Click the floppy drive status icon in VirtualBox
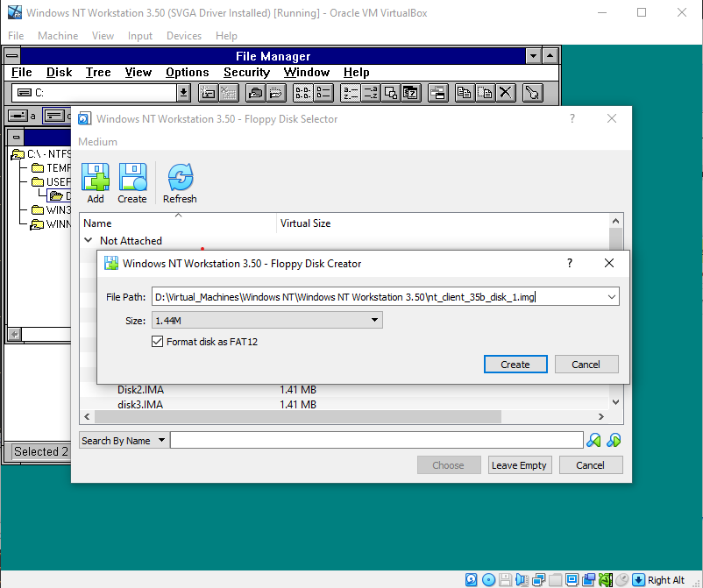 pos(505,579)
